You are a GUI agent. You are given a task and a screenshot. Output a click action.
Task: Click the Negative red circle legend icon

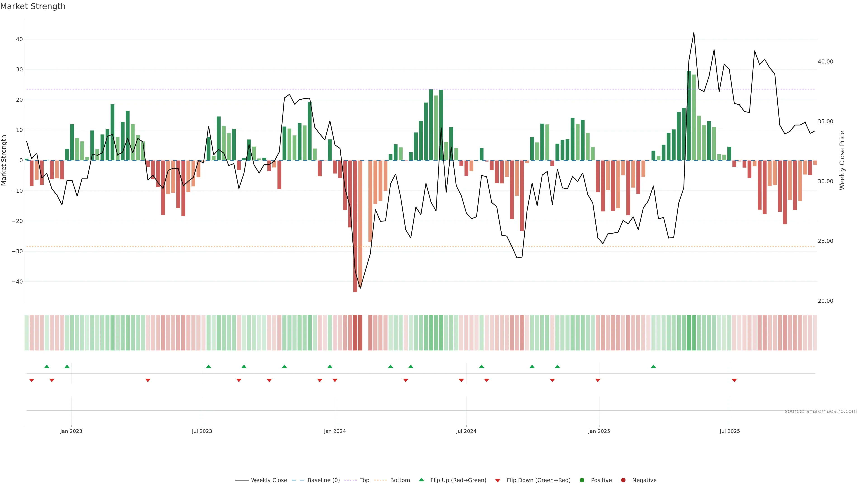coord(623,480)
